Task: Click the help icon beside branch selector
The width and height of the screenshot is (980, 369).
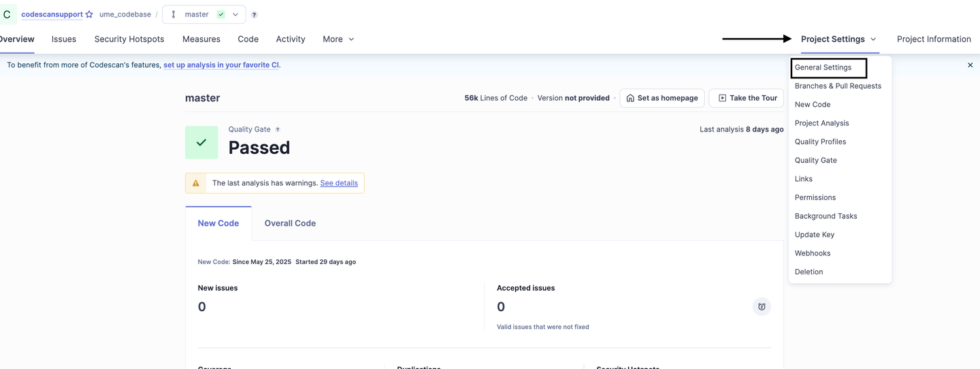Action: coord(255,15)
